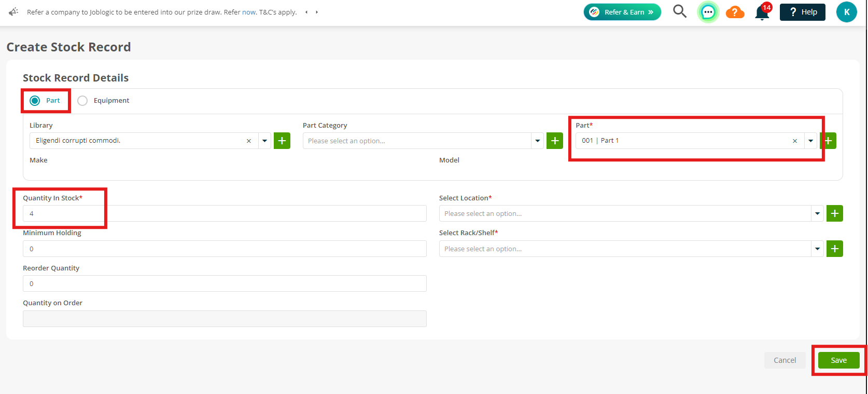
Task: Expand the Part Category dropdown arrow
Action: click(x=538, y=141)
